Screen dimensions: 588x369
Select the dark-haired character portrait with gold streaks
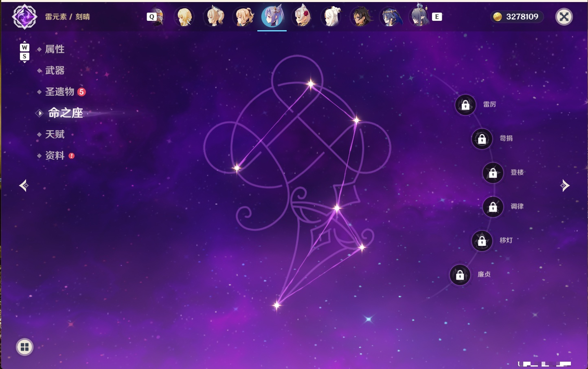click(x=361, y=17)
